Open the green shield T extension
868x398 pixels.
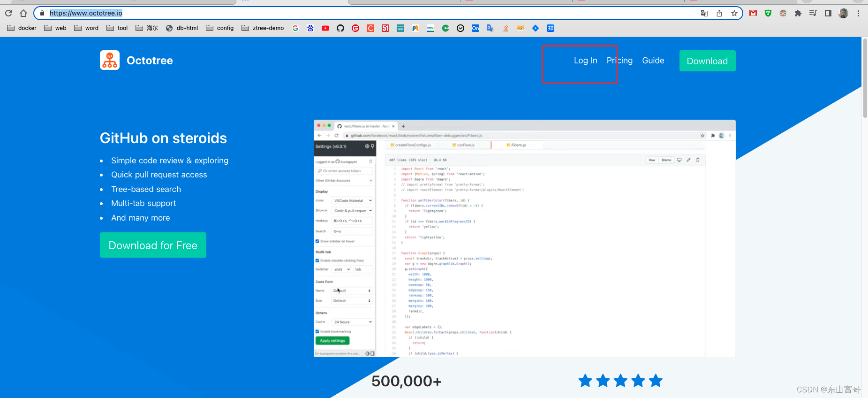(x=768, y=13)
